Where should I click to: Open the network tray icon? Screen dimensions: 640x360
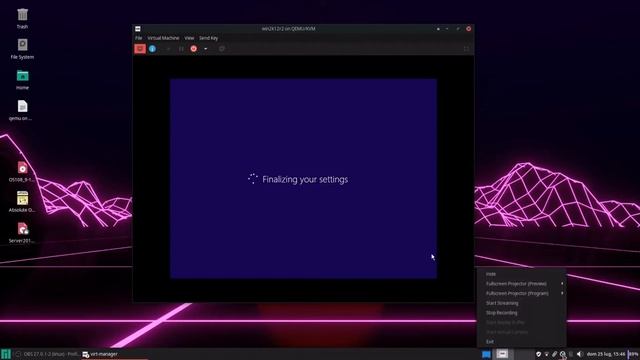click(x=547, y=354)
